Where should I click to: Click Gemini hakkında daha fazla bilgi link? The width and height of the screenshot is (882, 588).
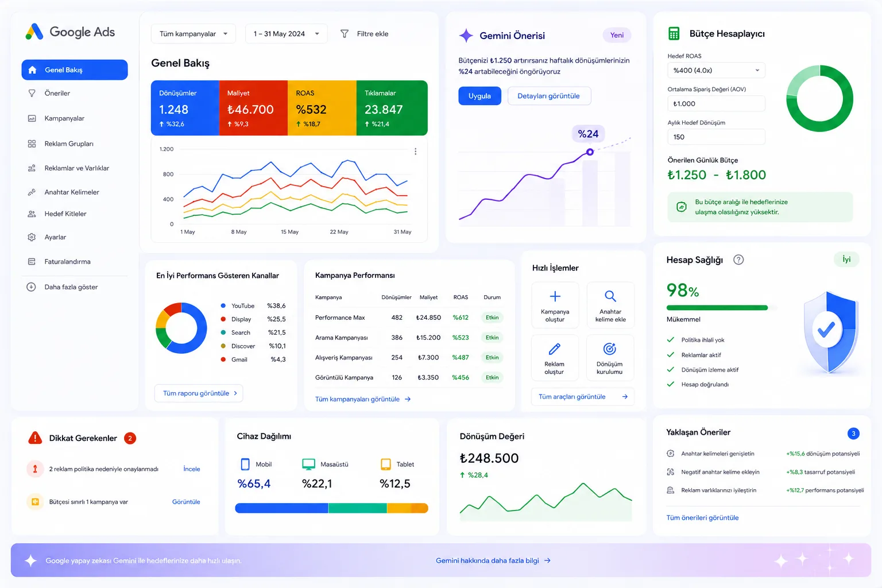[x=493, y=560]
